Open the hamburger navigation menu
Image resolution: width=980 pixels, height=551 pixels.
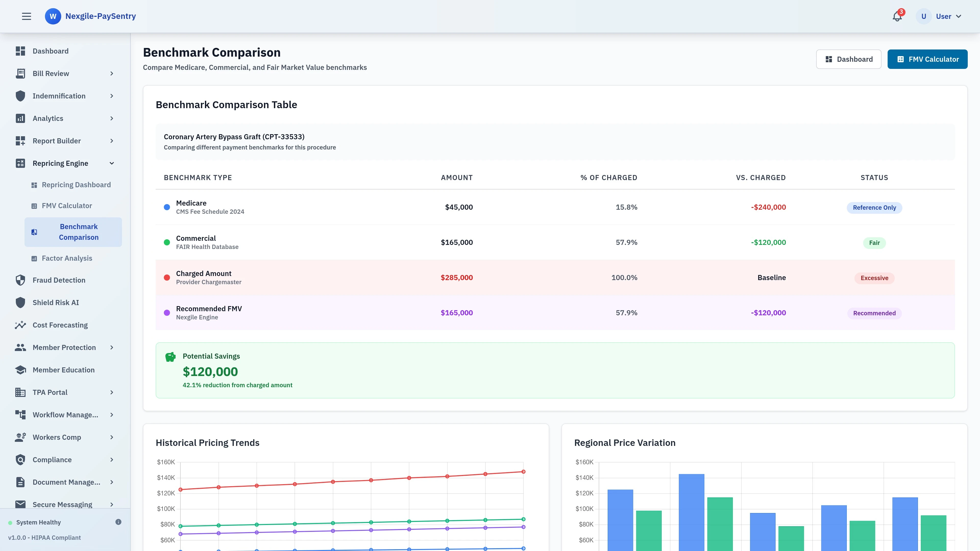coord(26,16)
